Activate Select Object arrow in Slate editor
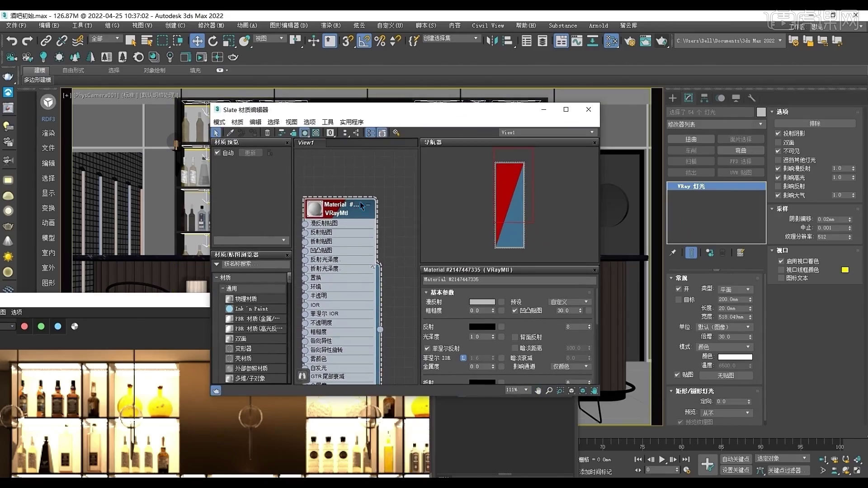 [216, 132]
